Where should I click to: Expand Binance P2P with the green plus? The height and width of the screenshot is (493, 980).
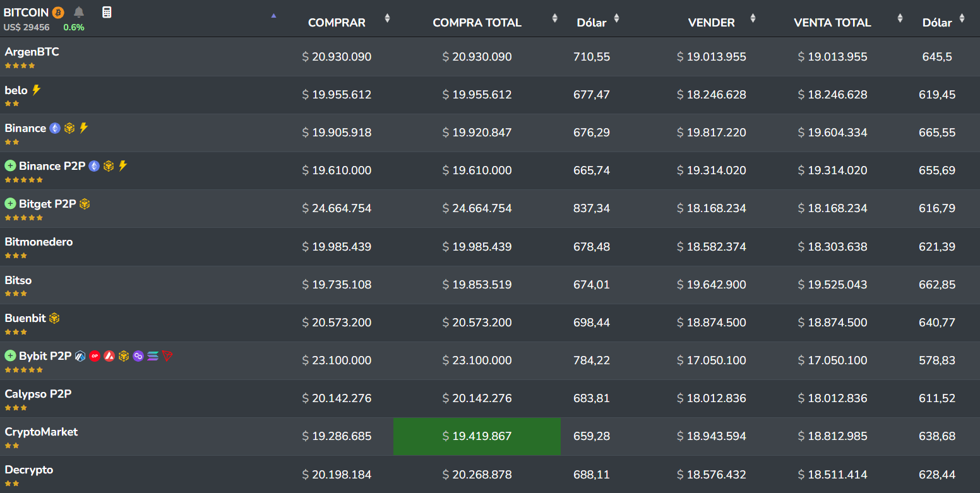[x=10, y=166]
